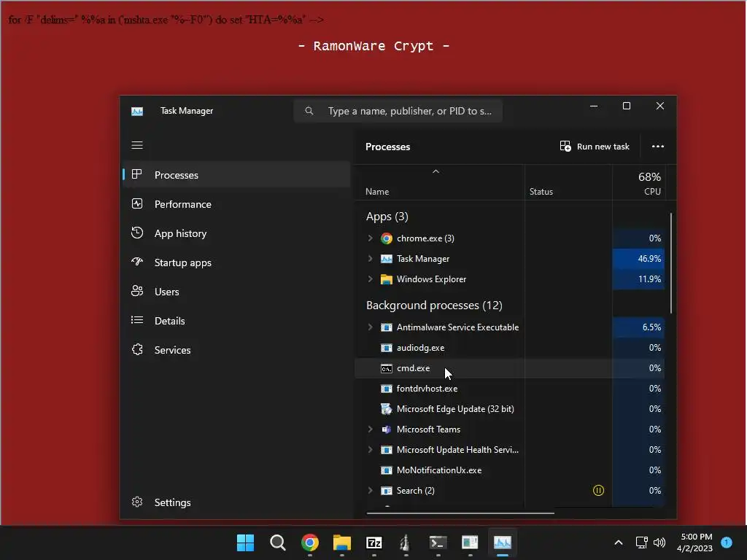Expand Antimalware Service Executable row
This screenshot has width=747, height=560.
(370, 327)
